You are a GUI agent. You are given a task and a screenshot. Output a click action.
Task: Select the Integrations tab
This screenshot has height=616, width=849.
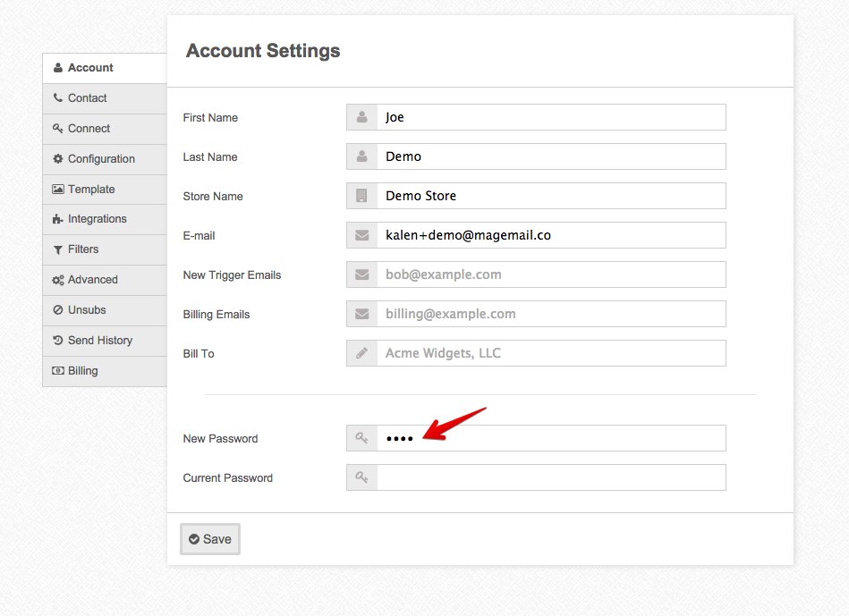97,219
